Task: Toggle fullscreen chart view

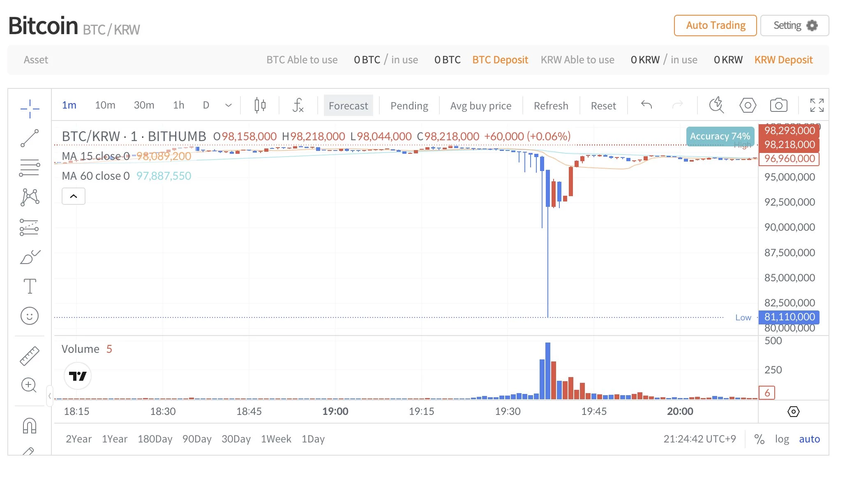Action: [x=817, y=105]
